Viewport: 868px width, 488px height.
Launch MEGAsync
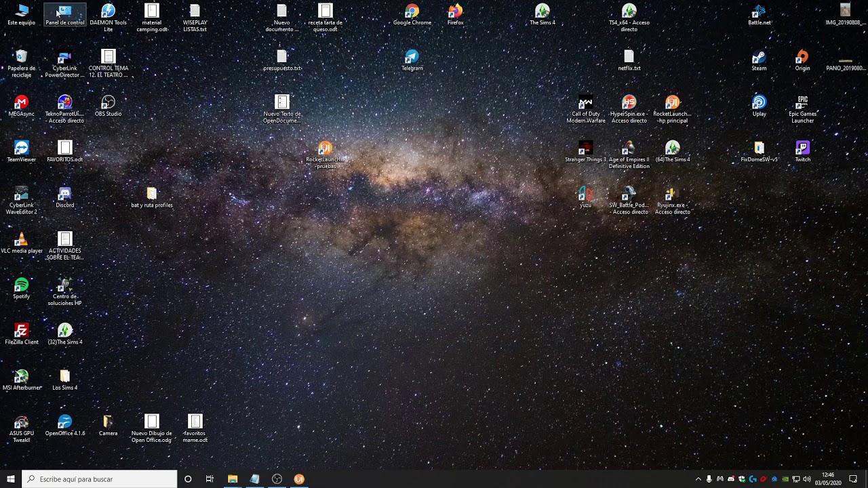click(22, 106)
